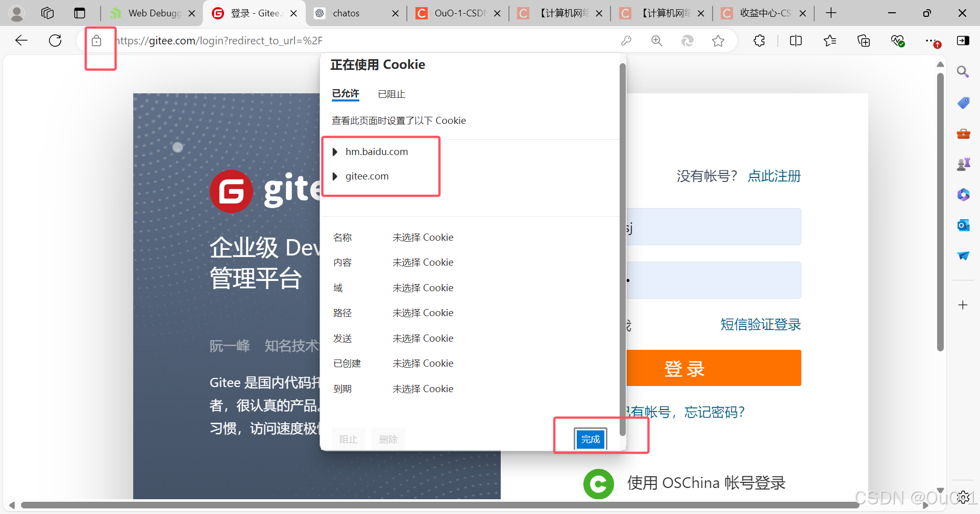Open sidebar Microsoft 365 icon
The width and height of the screenshot is (980, 514).
(x=963, y=195)
